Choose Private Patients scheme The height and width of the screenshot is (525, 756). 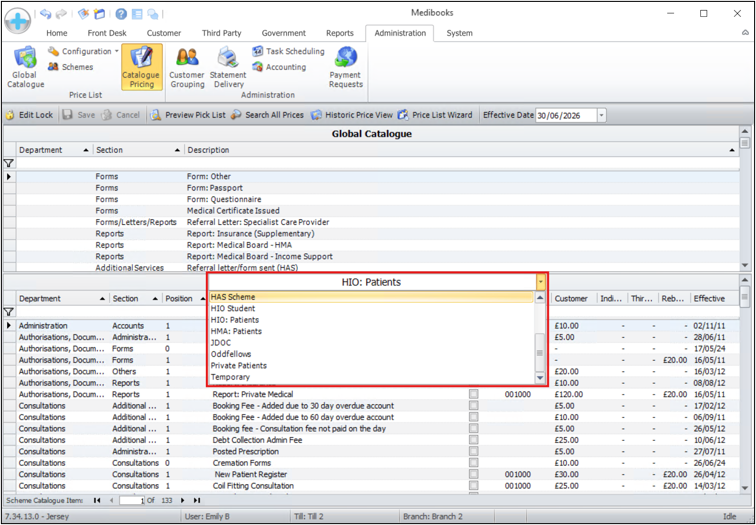click(x=371, y=365)
